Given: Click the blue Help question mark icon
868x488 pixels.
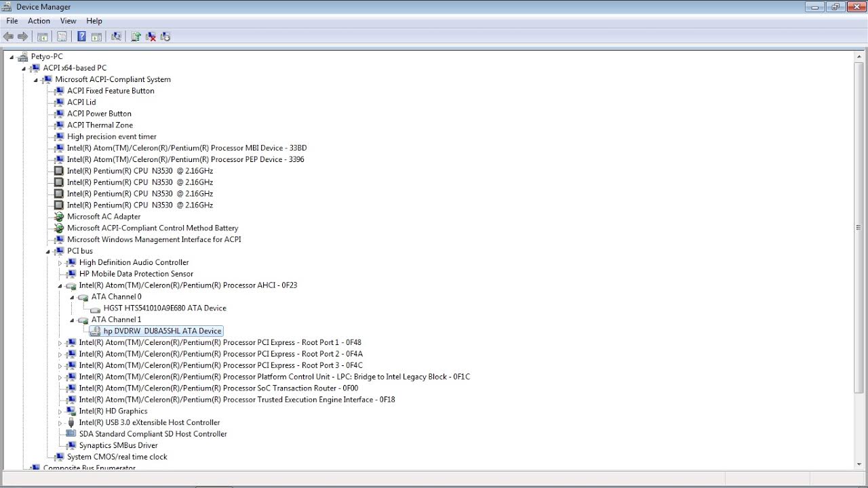Looking at the screenshot, I should click(81, 37).
